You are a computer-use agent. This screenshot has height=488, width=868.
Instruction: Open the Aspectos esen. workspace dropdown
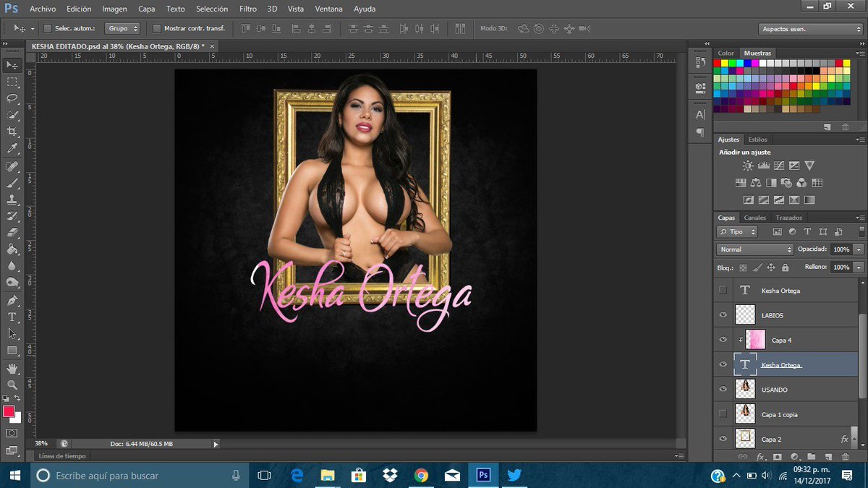click(x=810, y=29)
